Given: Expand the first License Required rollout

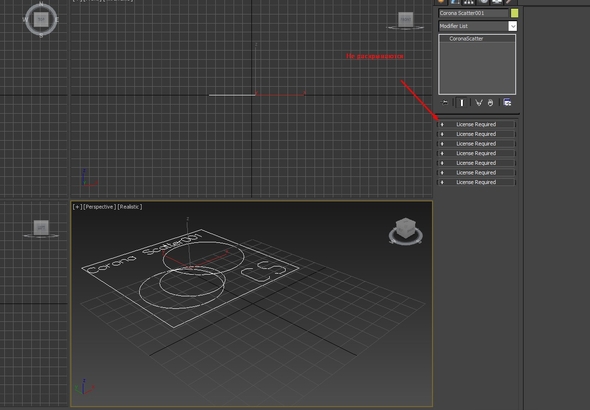Looking at the screenshot, I should coord(476,124).
